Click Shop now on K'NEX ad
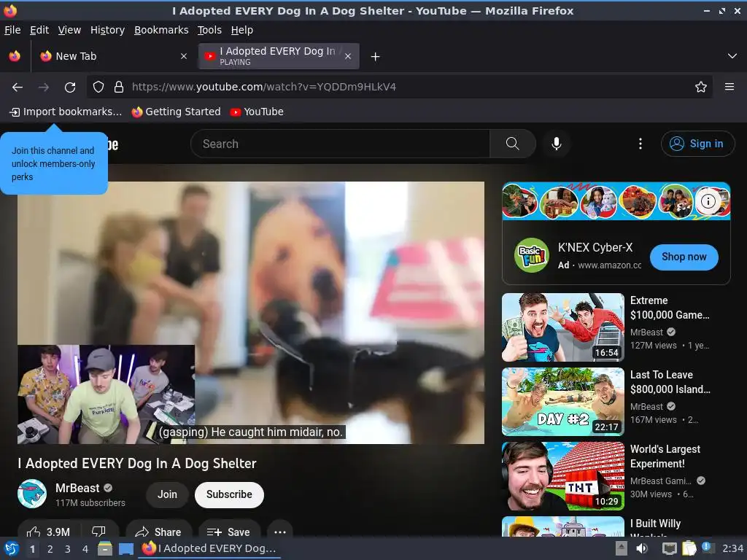 click(x=684, y=257)
